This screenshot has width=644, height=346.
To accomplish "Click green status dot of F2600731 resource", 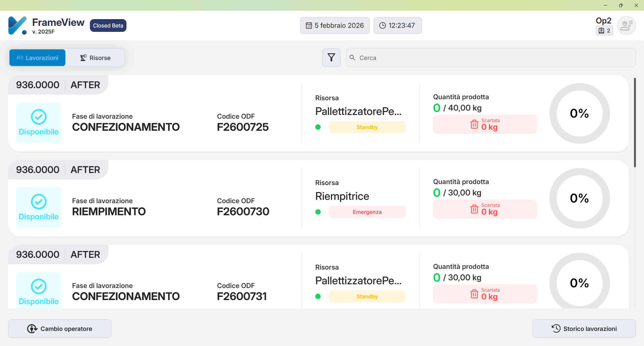I will pos(318,296).
